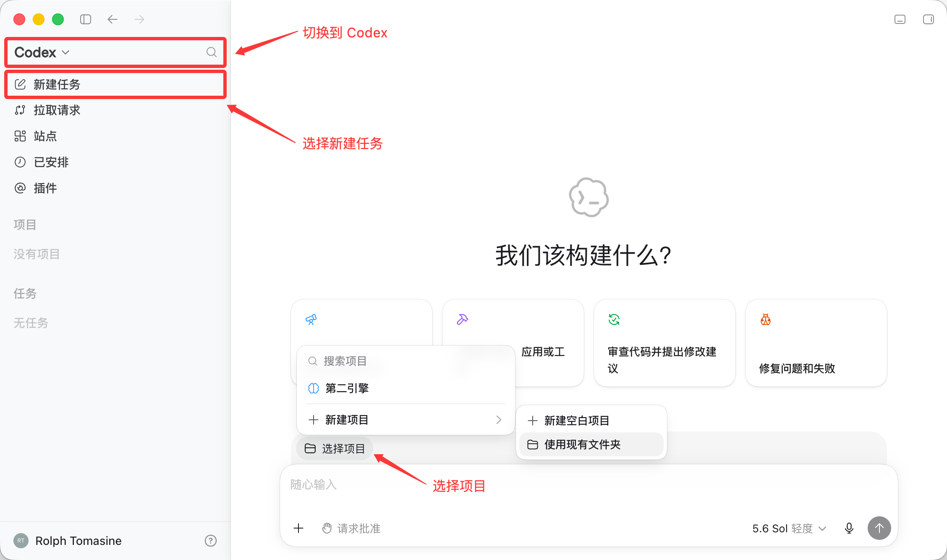Open 拉取请求 in the sidebar
947x560 pixels.
(x=115, y=110)
